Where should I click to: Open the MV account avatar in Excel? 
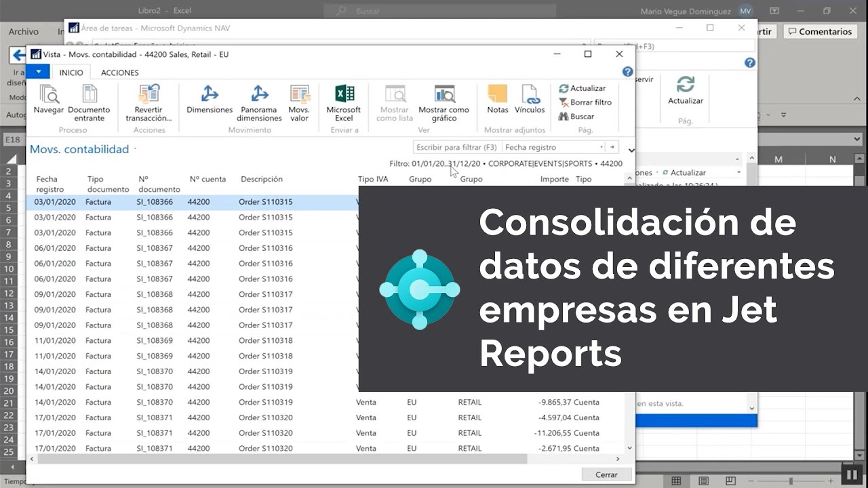click(746, 11)
